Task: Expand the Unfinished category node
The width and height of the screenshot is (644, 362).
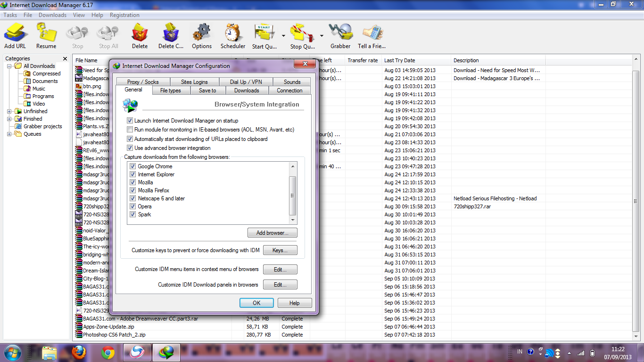Action: coord(9,111)
